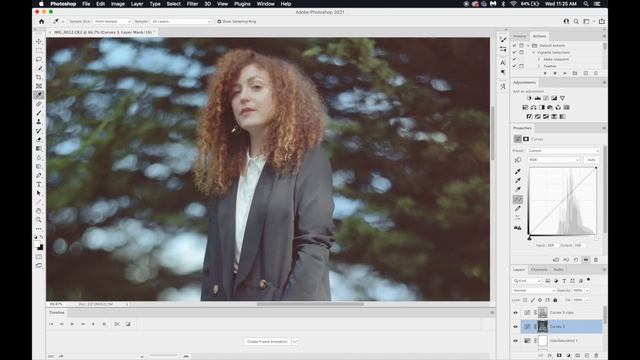Image resolution: width=640 pixels, height=360 pixels.
Task: Open the Filter menu
Action: [x=192, y=4]
